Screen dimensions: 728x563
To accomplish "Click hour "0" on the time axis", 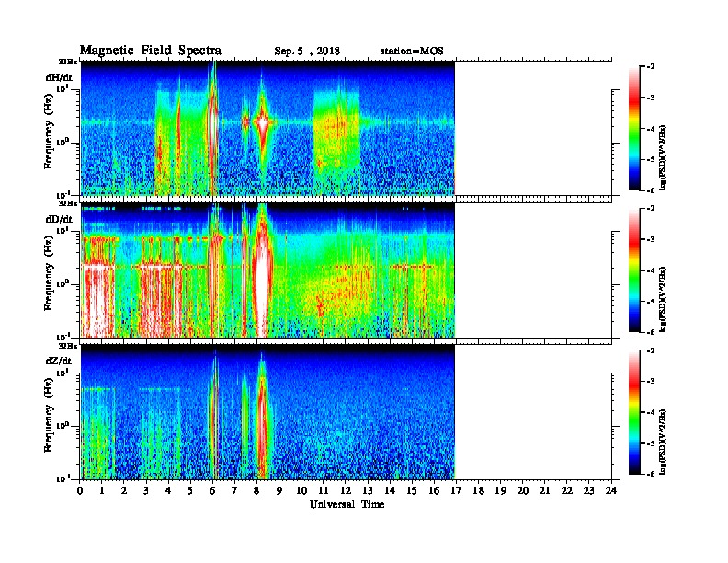I will click(x=80, y=491).
